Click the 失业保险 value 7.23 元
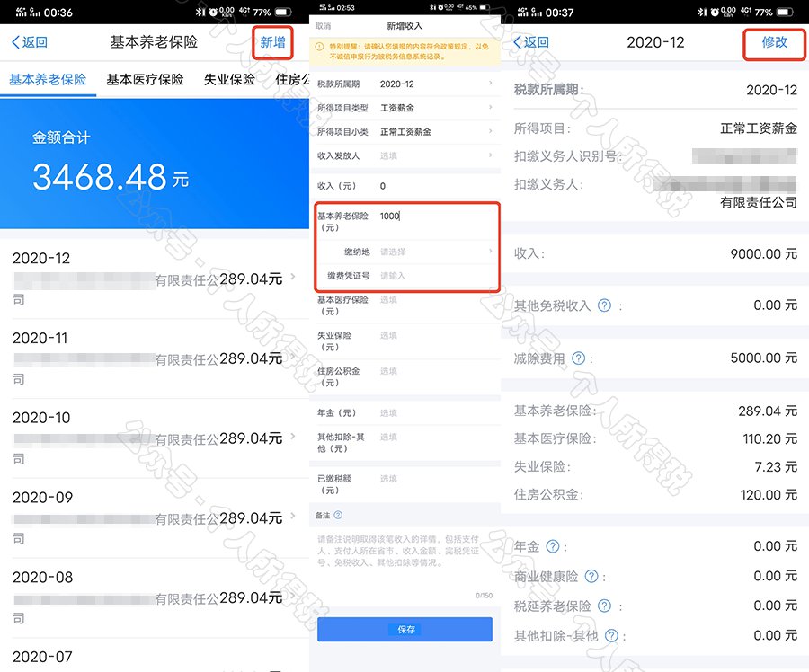The width and height of the screenshot is (809, 672). pos(776,467)
